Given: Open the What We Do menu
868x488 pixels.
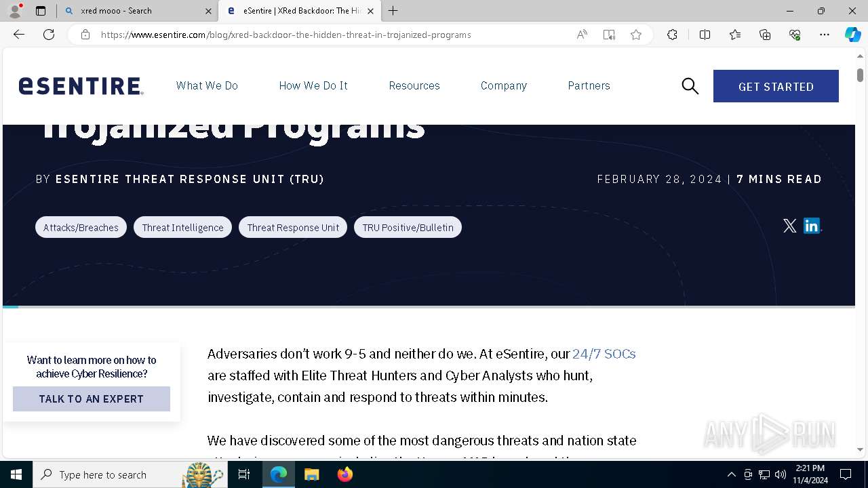Looking at the screenshot, I should point(207,85).
